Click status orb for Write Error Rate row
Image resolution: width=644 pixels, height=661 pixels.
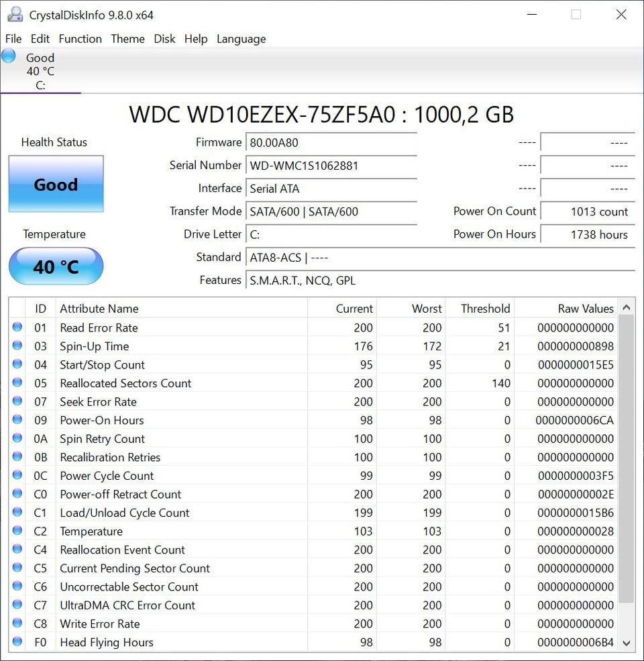[17, 623]
